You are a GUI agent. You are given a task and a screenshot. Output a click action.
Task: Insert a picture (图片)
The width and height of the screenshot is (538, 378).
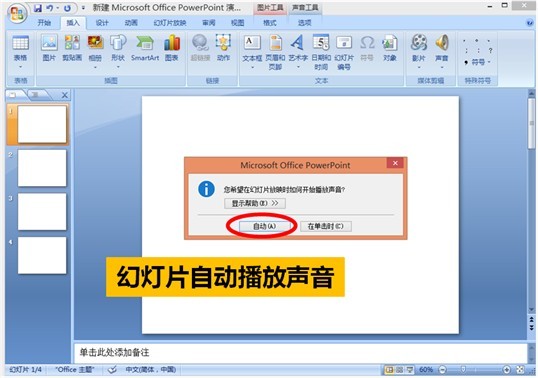(49, 48)
